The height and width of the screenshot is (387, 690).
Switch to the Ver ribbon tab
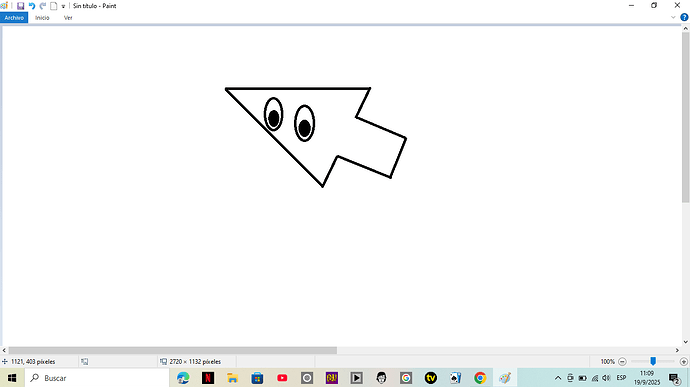pyautogui.click(x=68, y=18)
